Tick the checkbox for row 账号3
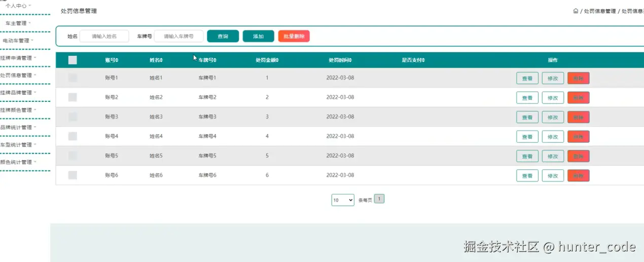The width and height of the screenshot is (644, 262). pyautogui.click(x=73, y=117)
